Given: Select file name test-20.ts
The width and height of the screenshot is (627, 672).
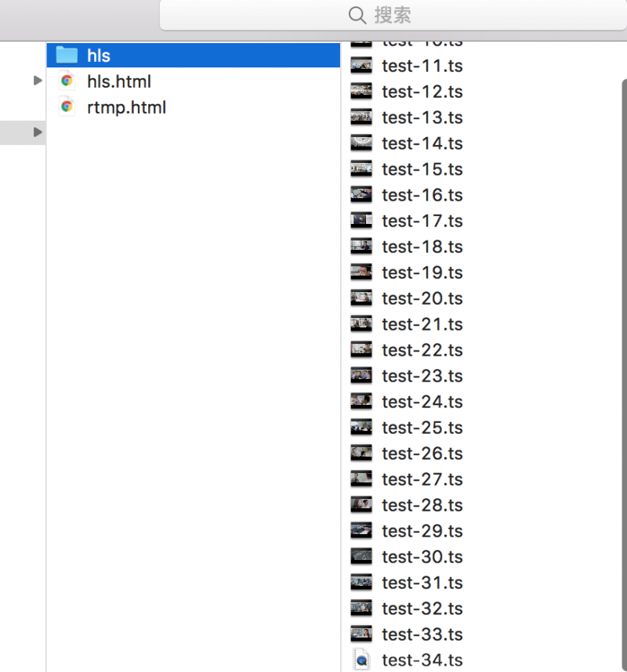Looking at the screenshot, I should [422, 298].
